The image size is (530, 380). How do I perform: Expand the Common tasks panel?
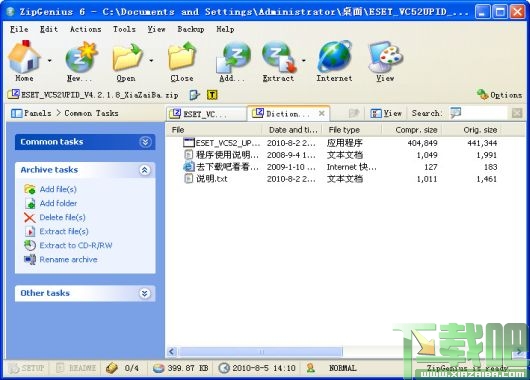click(145, 142)
